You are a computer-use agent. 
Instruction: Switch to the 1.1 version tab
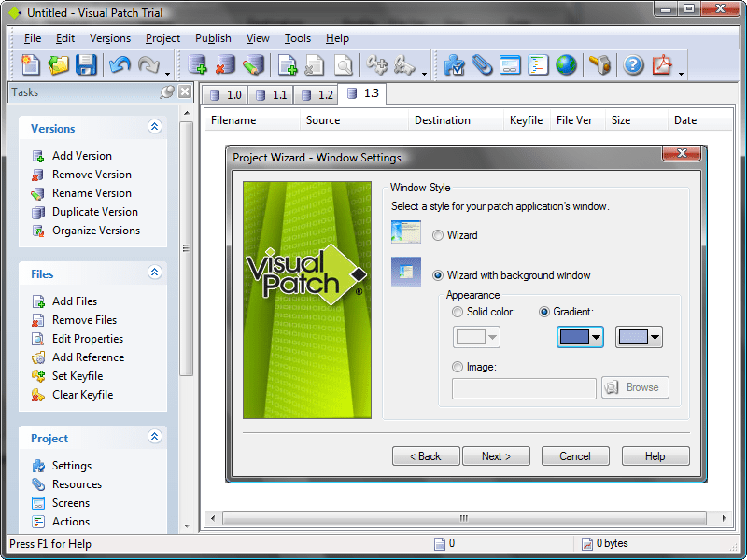pos(271,95)
